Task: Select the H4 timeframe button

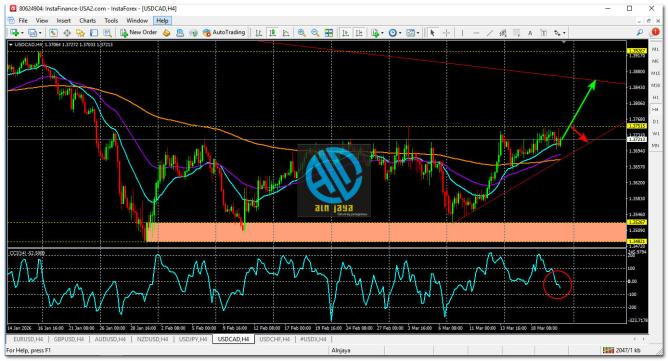Action: 655,110
